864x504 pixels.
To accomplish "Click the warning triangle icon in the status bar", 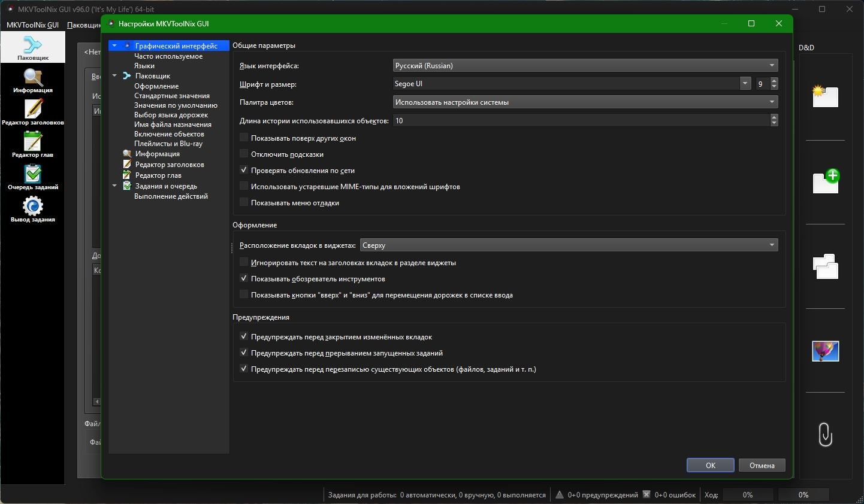I will [559, 494].
